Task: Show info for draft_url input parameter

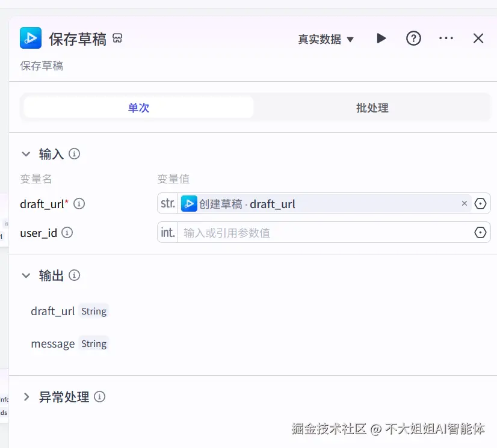Action: (x=79, y=204)
